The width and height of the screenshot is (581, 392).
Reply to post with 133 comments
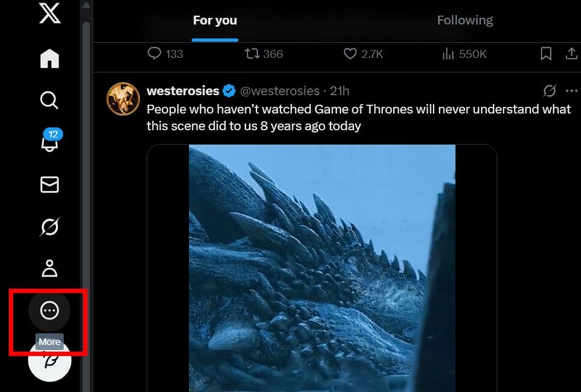coord(155,54)
